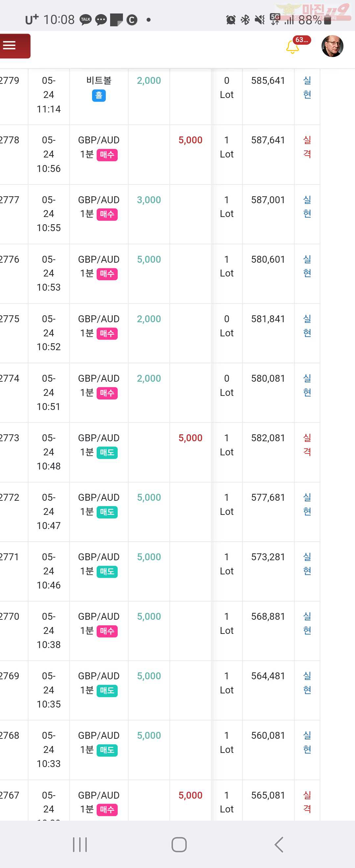Tap the 매수 badge in the 10:38 row
The image size is (355, 868).
107,631
